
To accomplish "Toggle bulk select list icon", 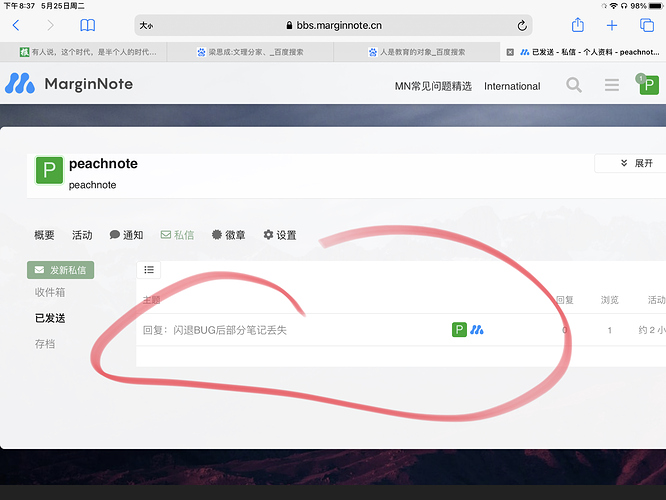I will pos(149,270).
